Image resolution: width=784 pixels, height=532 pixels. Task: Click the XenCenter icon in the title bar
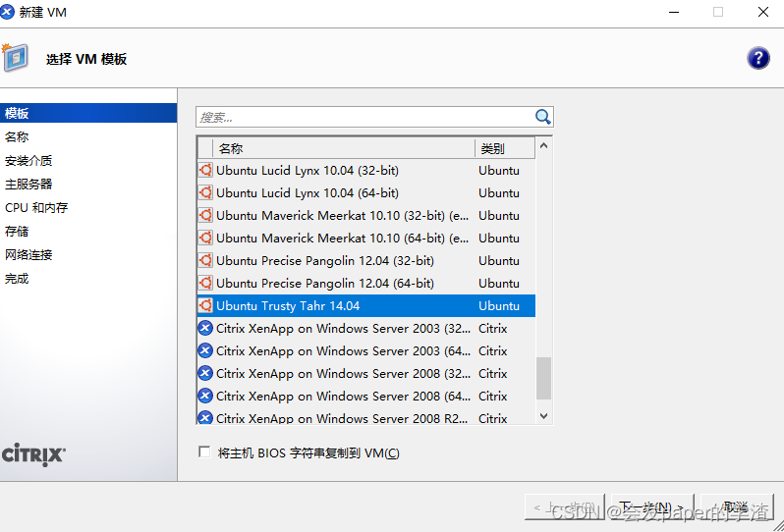point(7,12)
